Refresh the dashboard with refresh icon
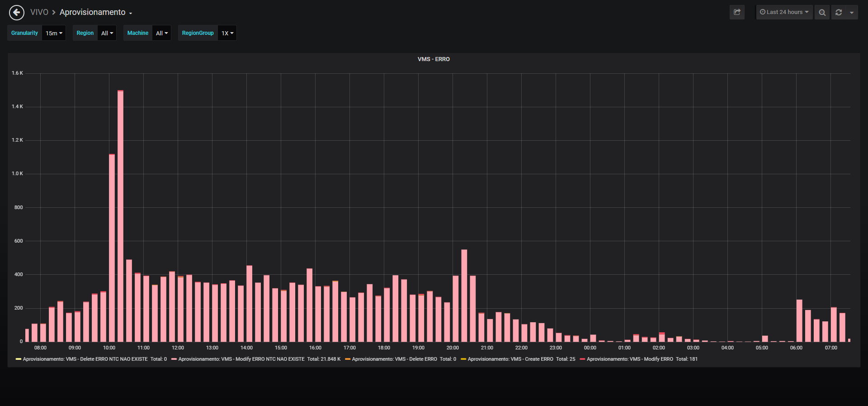 [839, 12]
